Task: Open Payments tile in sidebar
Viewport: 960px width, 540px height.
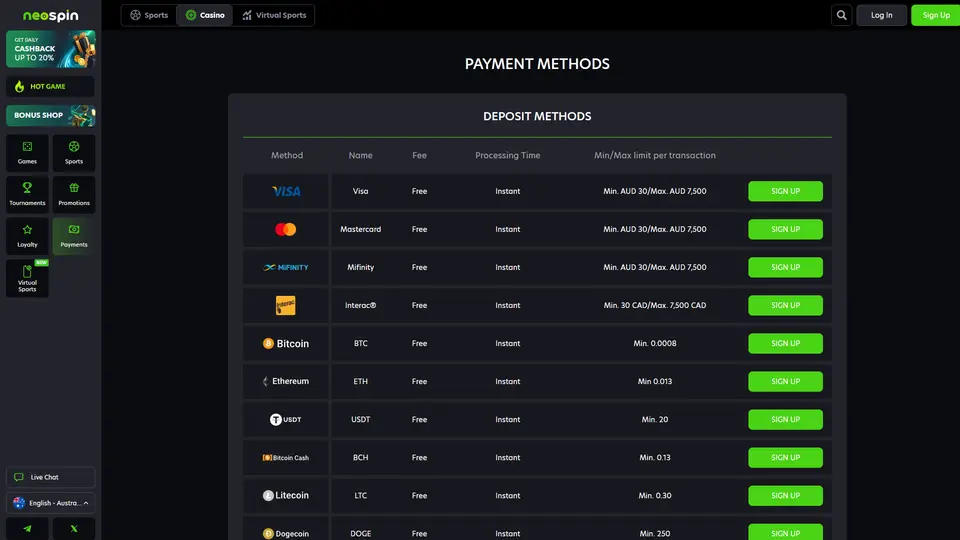Action: click(x=74, y=236)
